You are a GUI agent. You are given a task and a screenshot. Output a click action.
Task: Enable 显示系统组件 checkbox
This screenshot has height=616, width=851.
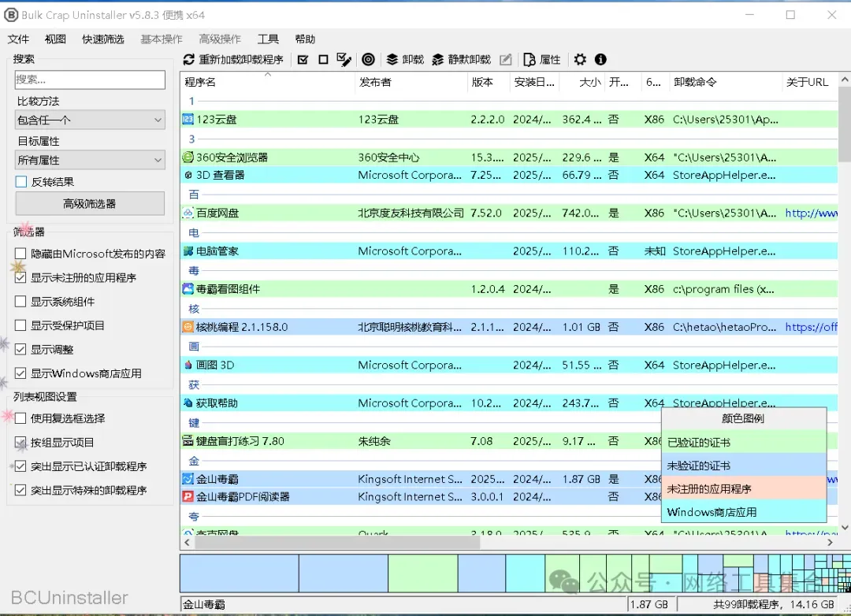(x=20, y=301)
